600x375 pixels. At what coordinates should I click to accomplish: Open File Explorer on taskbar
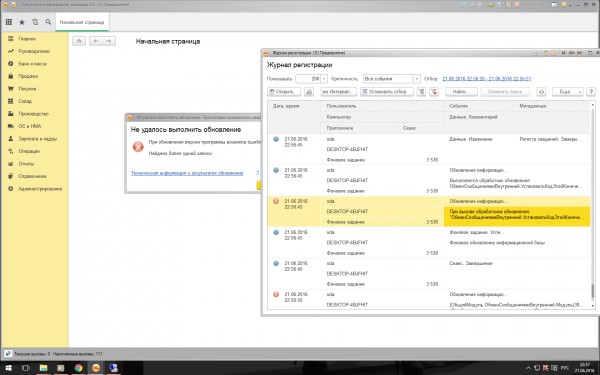(x=43, y=368)
